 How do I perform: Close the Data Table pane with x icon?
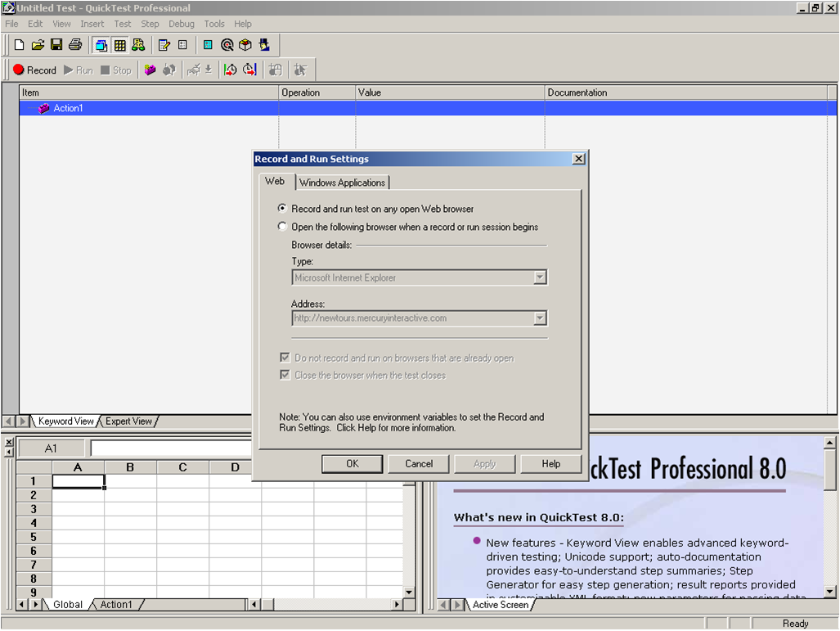coord(8,442)
